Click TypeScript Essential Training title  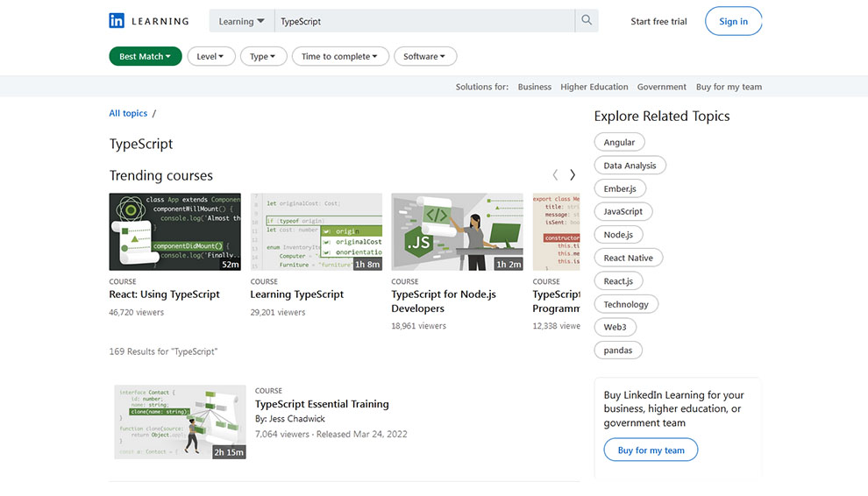322,404
